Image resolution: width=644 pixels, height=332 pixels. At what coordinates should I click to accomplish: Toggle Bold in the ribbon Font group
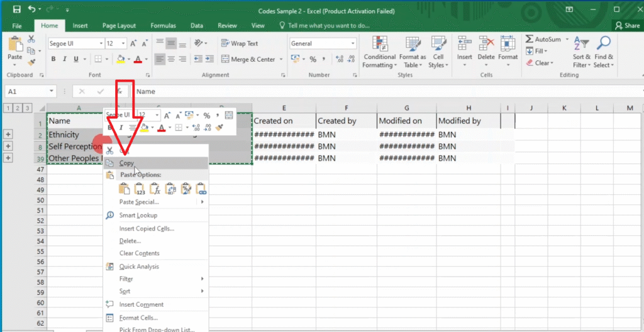[53, 59]
